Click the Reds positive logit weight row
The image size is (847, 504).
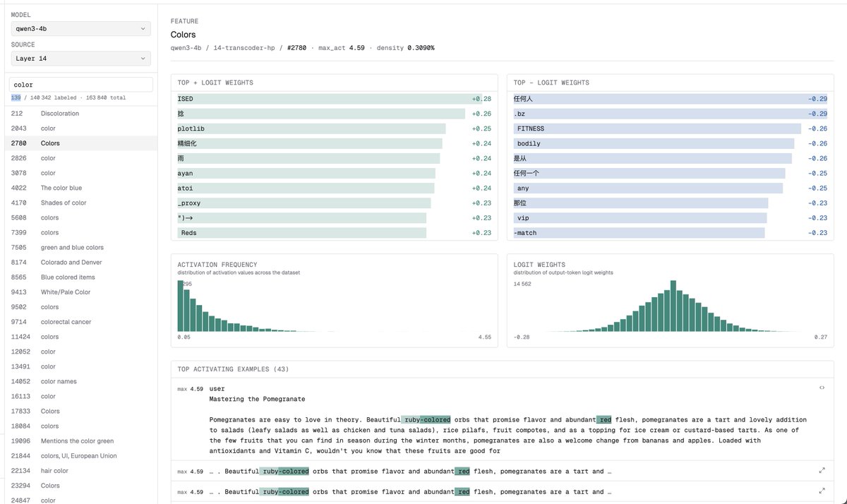tap(335, 232)
